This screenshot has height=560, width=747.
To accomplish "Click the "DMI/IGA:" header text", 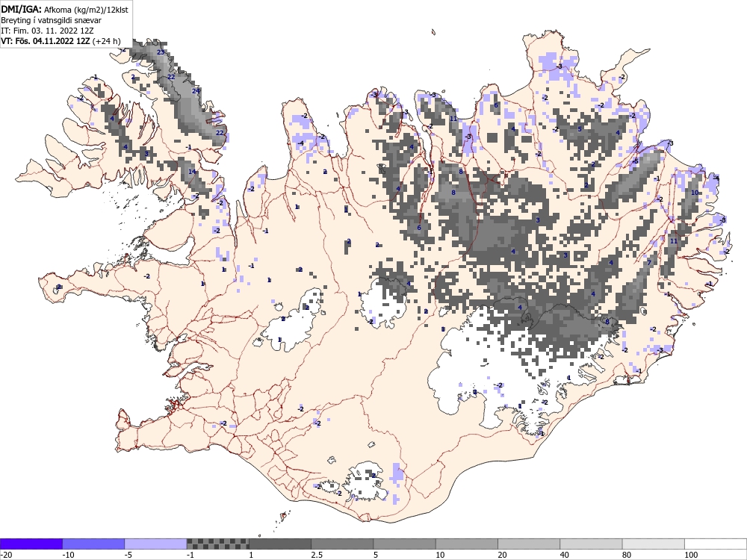I will coord(22,9).
